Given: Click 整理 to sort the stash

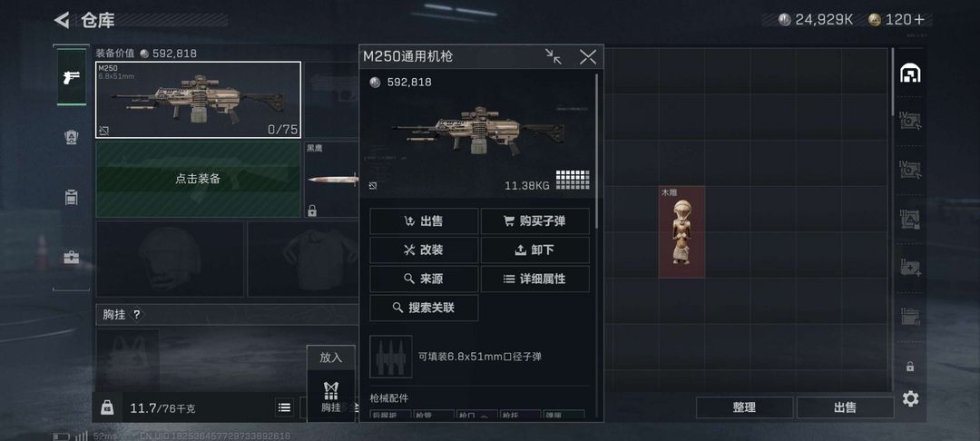Looking at the screenshot, I should [744, 407].
